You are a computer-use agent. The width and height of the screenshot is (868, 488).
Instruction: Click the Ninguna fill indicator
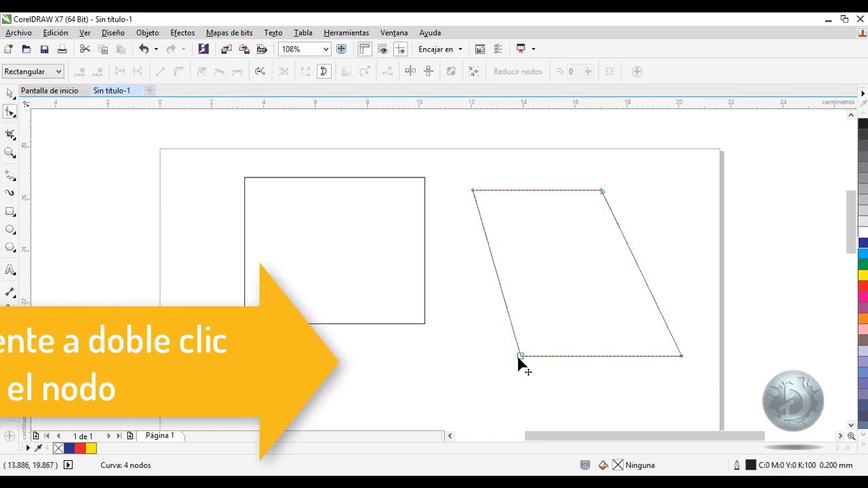pos(634,465)
